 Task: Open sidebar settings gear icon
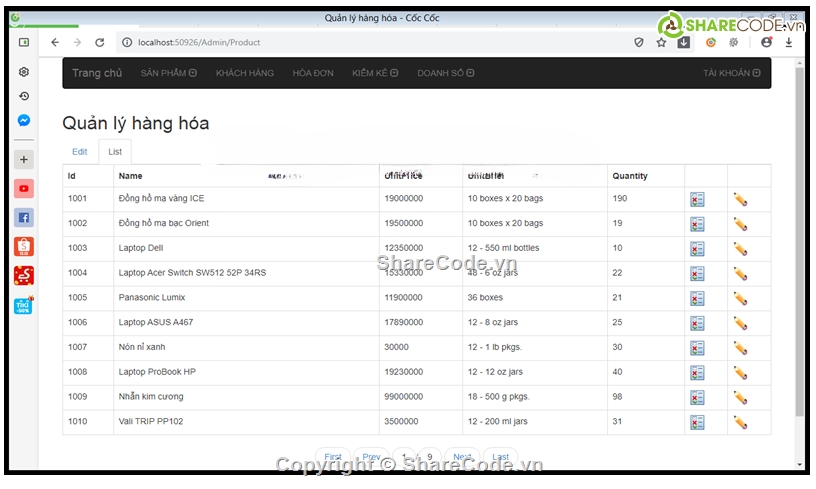click(24, 72)
